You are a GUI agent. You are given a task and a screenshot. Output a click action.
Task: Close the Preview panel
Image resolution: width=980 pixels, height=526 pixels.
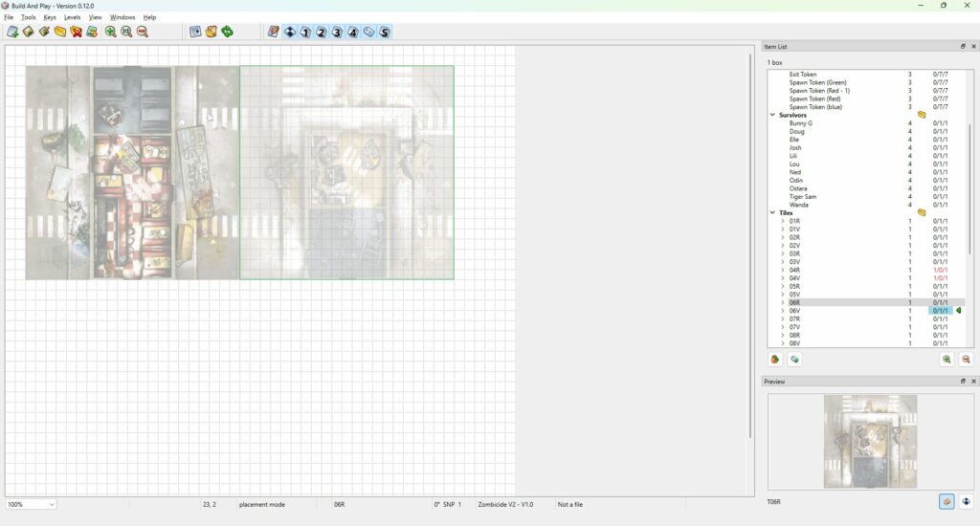tap(973, 381)
